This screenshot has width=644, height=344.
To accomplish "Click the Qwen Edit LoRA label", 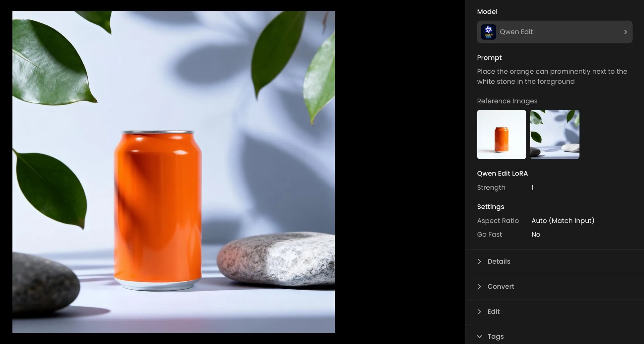I will click(502, 173).
